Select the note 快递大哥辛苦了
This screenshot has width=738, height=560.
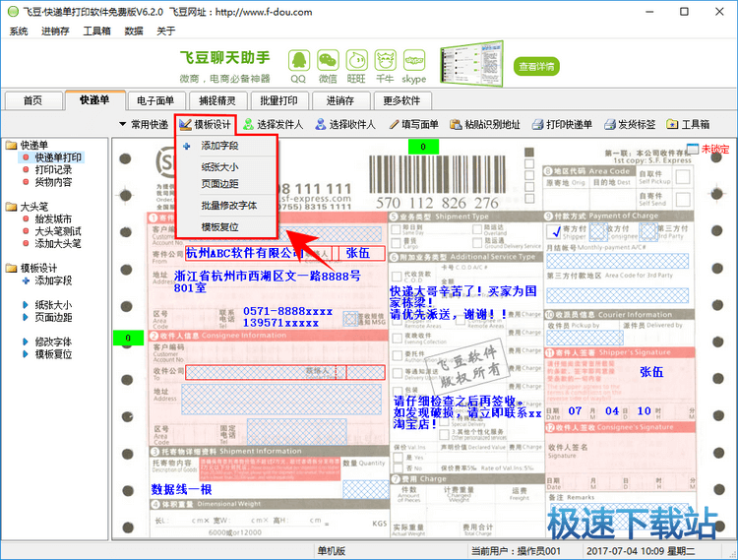tap(464, 302)
